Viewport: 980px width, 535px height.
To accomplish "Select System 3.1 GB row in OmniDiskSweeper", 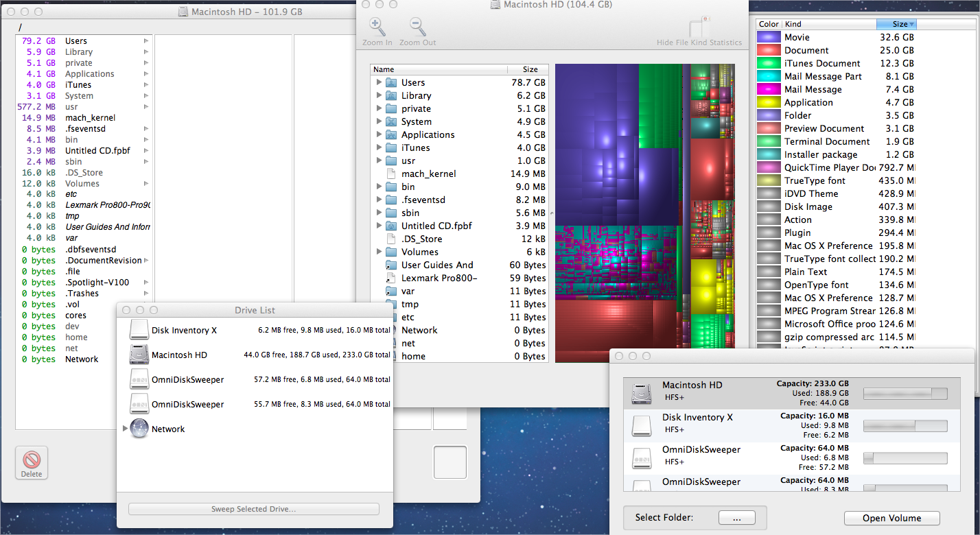I will coord(83,96).
